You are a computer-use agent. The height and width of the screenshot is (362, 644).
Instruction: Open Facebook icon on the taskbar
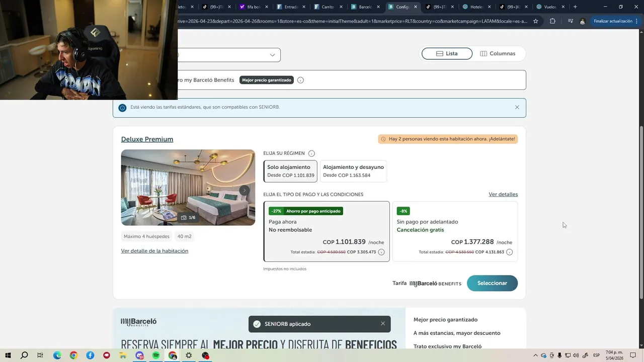90,355
